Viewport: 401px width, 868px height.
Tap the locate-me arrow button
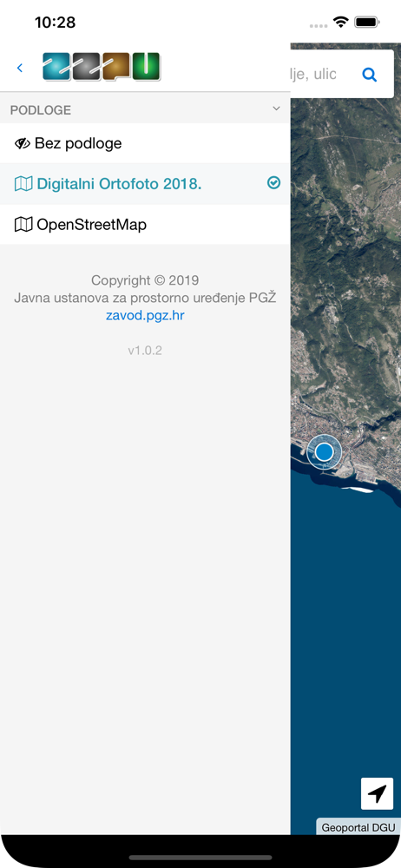378,793
